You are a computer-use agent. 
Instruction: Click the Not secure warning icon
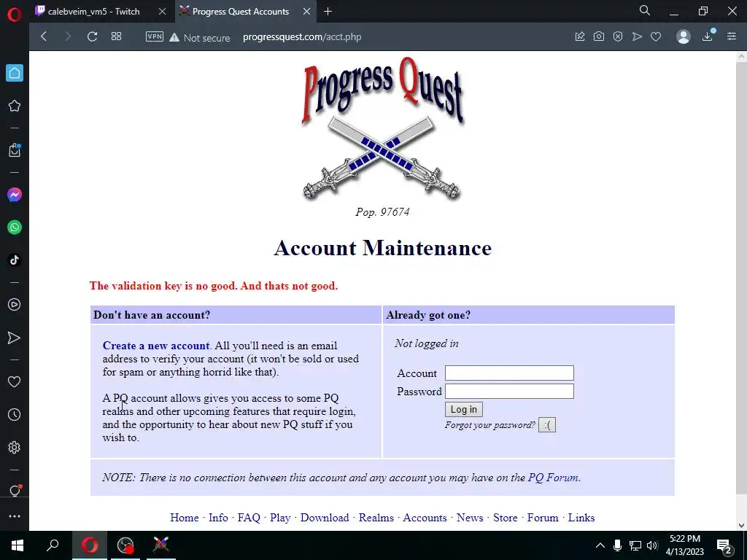click(174, 37)
